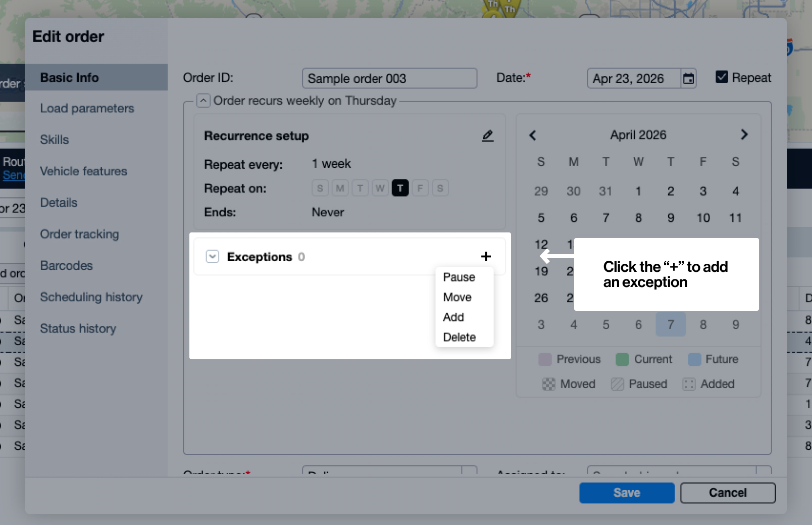Viewport: 812px width, 525px height.
Task: Click the Moved legend pattern swatch
Action: [x=549, y=384]
